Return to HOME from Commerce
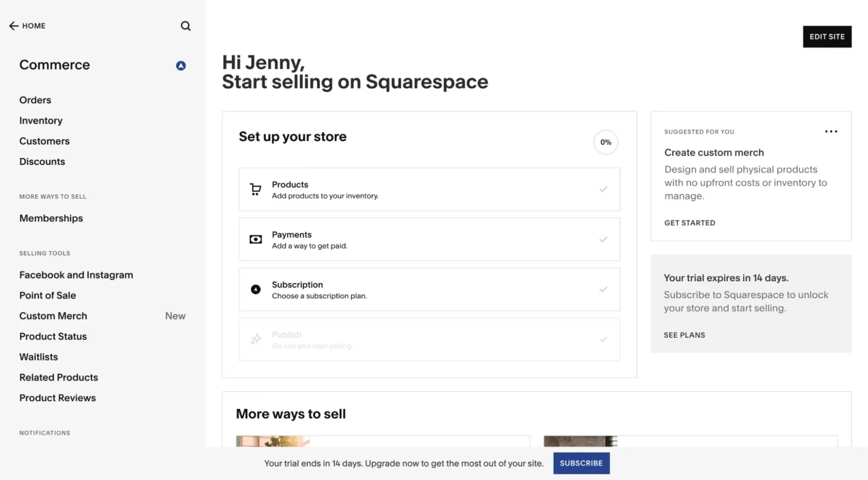Screen dimensions: 868x480 pyautogui.click(x=27, y=26)
